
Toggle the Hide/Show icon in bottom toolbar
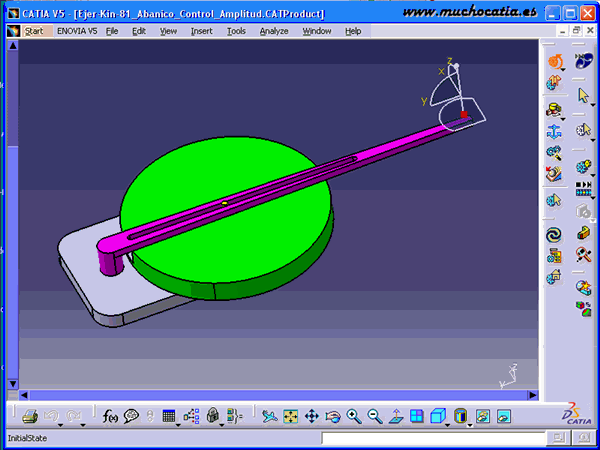(481, 416)
